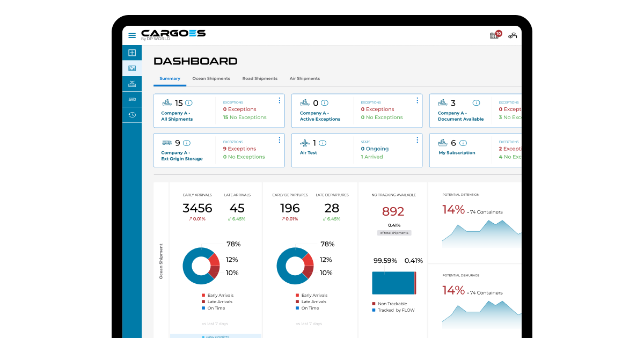Click '1 Arrived' on Air Test card
This screenshot has width=644, height=338.
pyautogui.click(x=372, y=157)
